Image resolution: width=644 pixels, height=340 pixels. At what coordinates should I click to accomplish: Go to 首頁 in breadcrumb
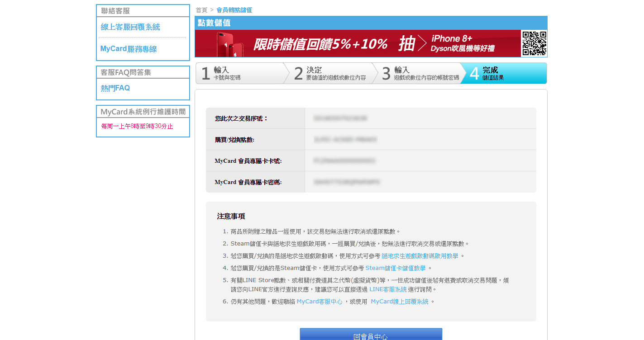click(201, 10)
